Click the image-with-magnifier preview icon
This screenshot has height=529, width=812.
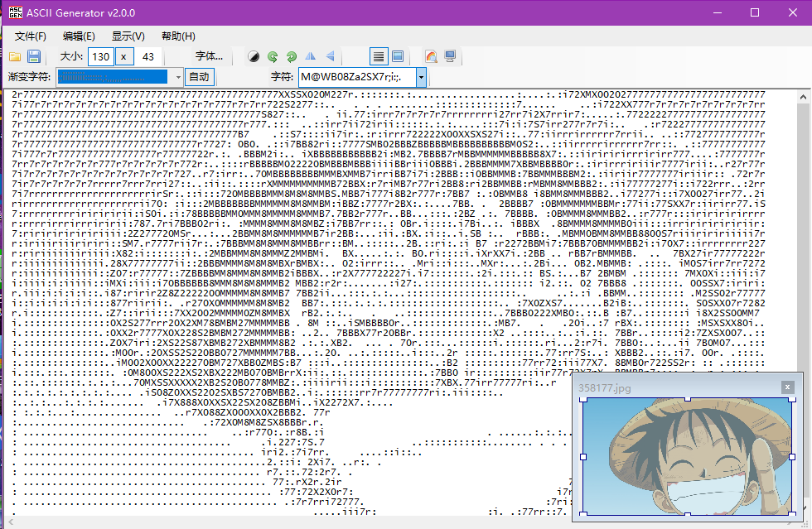(x=432, y=56)
